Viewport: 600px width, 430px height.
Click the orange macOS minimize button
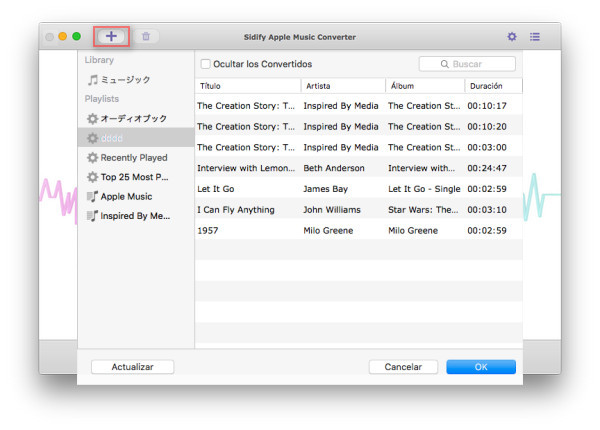(x=63, y=36)
